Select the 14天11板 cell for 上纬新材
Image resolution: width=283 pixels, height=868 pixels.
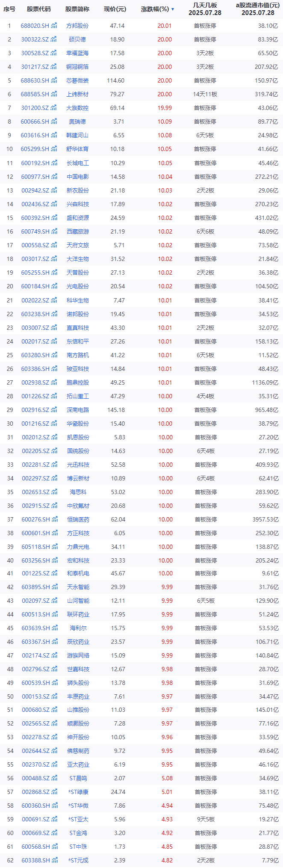pyautogui.click(x=205, y=94)
